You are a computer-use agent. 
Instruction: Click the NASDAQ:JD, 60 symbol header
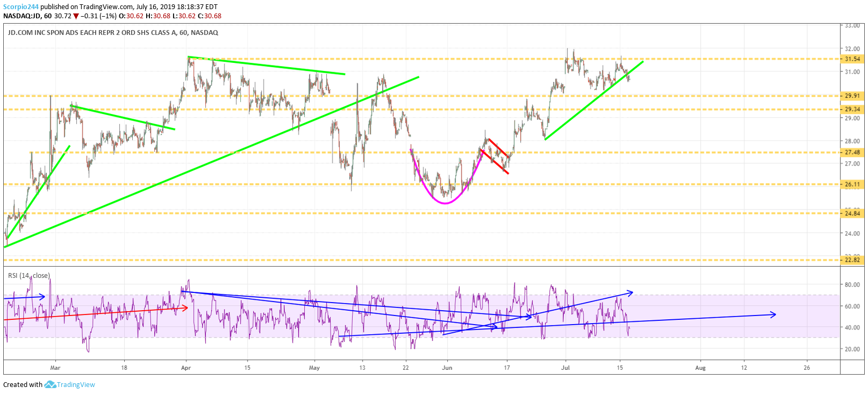point(27,16)
